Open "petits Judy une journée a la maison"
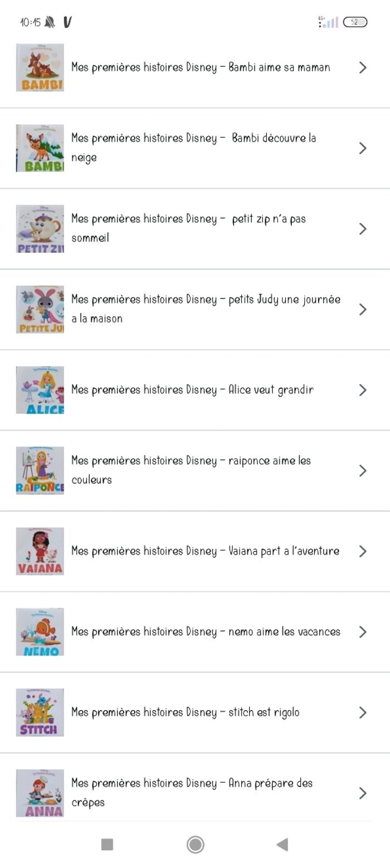Image resolution: width=390 pixels, height=868 pixels. pyautogui.click(x=206, y=308)
